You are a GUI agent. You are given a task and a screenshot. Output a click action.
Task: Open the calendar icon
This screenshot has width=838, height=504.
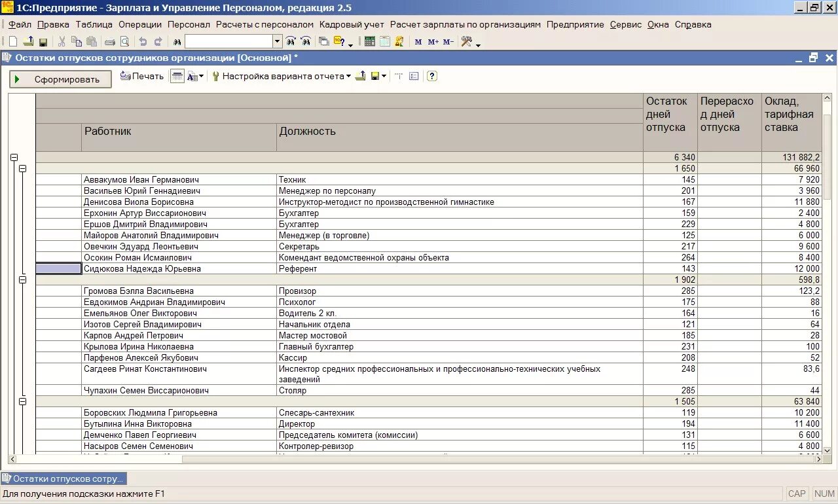384,41
